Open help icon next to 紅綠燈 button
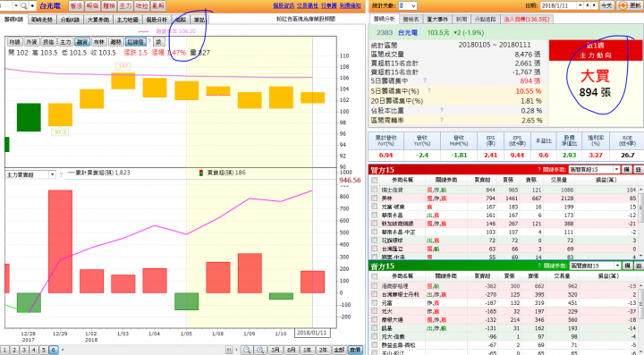 point(149,41)
